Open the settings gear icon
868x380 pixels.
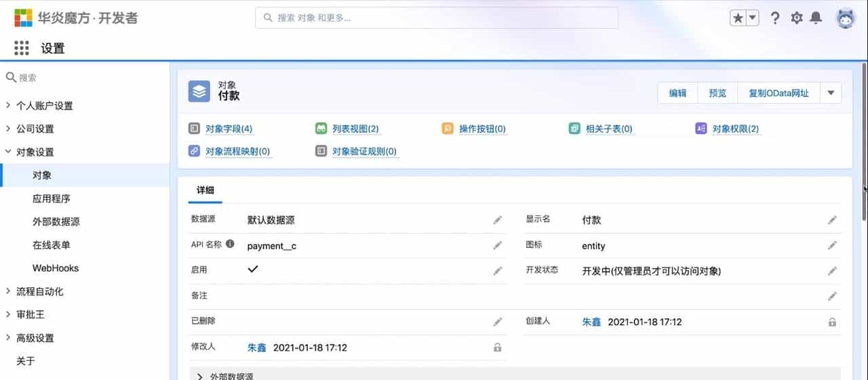pos(797,18)
